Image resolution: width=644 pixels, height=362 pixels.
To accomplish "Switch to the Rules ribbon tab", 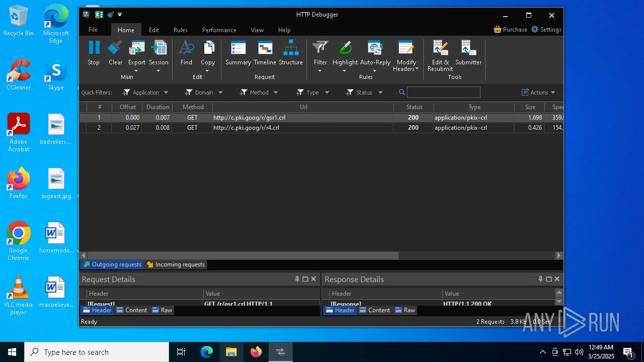I will pyautogui.click(x=181, y=30).
